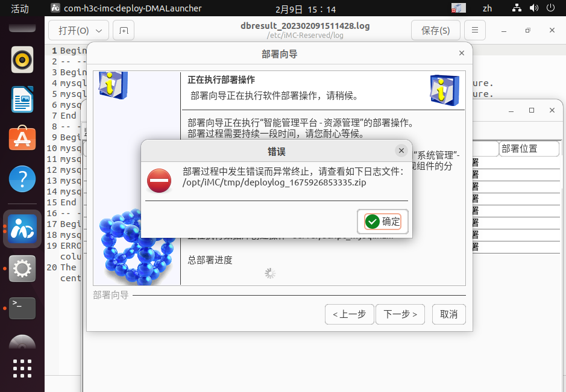Click the info book icon at wizard top left
Image resolution: width=566 pixels, height=392 pixels.
click(113, 85)
